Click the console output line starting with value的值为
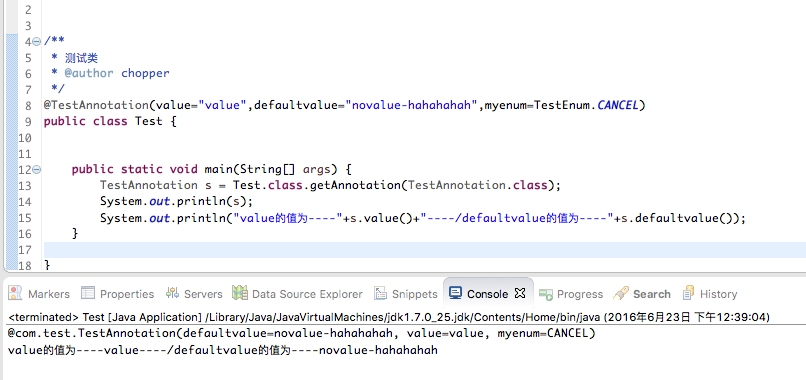The image size is (806, 380). pos(223,351)
